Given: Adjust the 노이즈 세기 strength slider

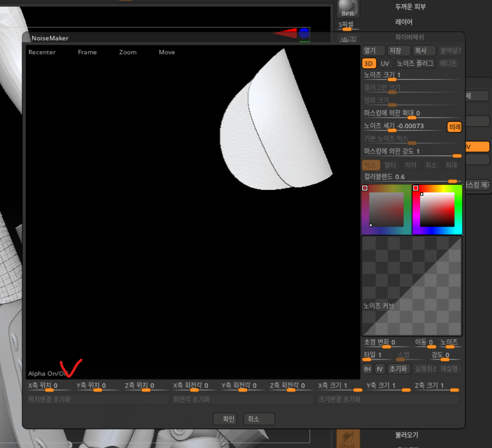Looking at the screenshot, I should tap(404, 127).
